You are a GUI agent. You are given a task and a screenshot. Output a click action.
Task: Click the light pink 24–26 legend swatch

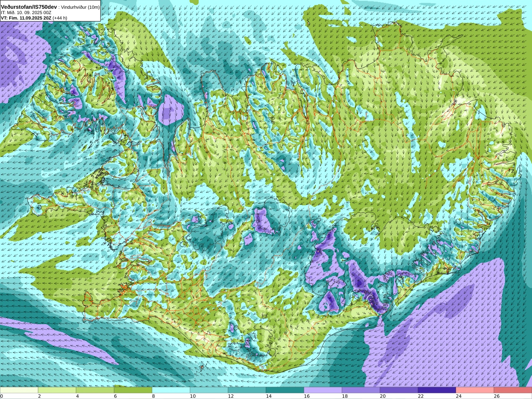tap(475, 390)
